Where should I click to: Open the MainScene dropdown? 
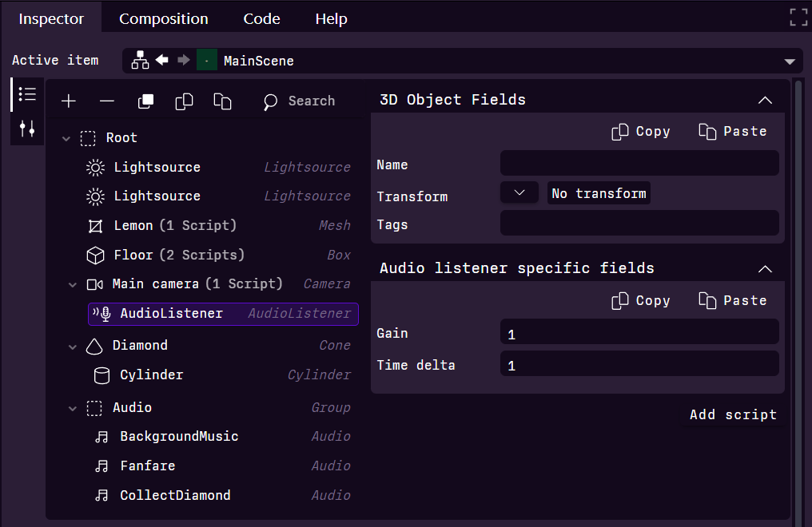[790, 60]
